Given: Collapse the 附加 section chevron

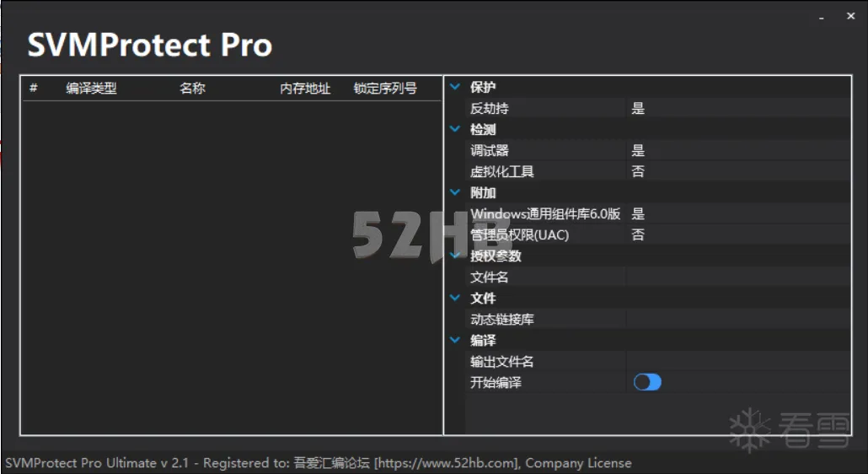Looking at the screenshot, I should [x=455, y=192].
